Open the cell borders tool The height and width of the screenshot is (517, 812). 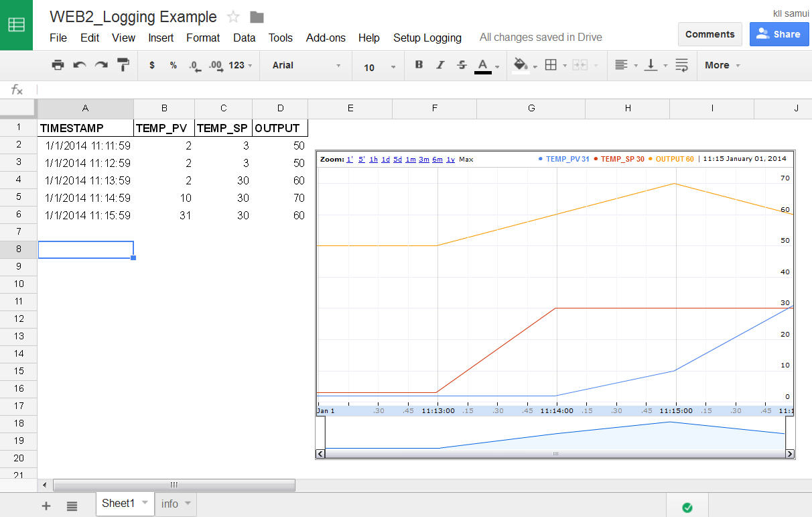551,65
